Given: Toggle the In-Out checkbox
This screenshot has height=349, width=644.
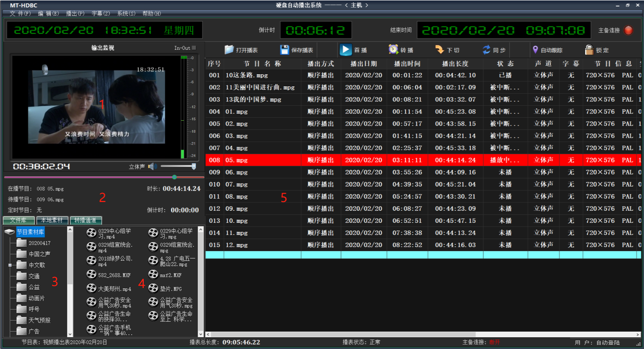Looking at the screenshot, I should (x=194, y=48).
